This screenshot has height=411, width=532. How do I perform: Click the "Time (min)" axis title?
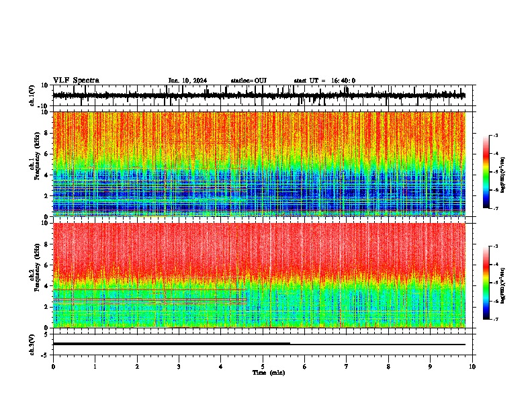269,373
